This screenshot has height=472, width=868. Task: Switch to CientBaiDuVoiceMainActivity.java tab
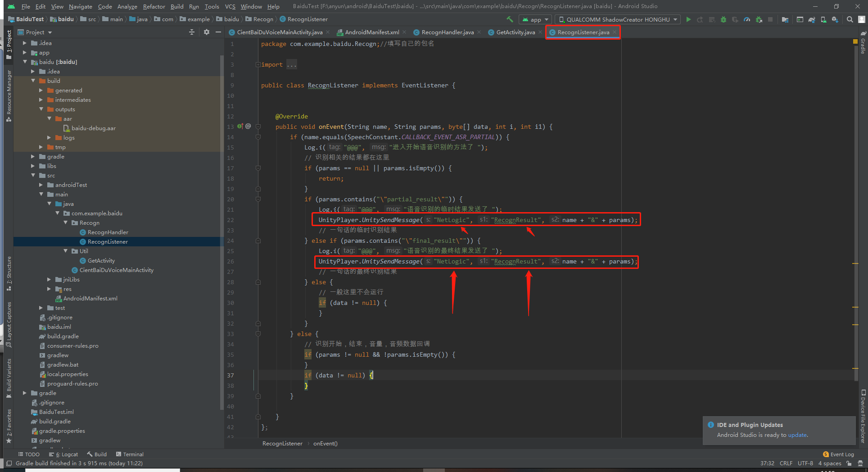pyautogui.click(x=279, y=32)
